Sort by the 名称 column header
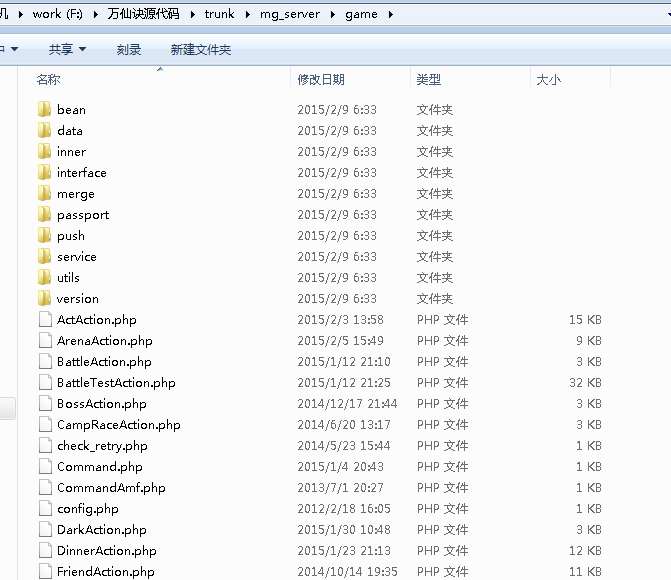Screen dimensions: 671x580 point(49,80)
